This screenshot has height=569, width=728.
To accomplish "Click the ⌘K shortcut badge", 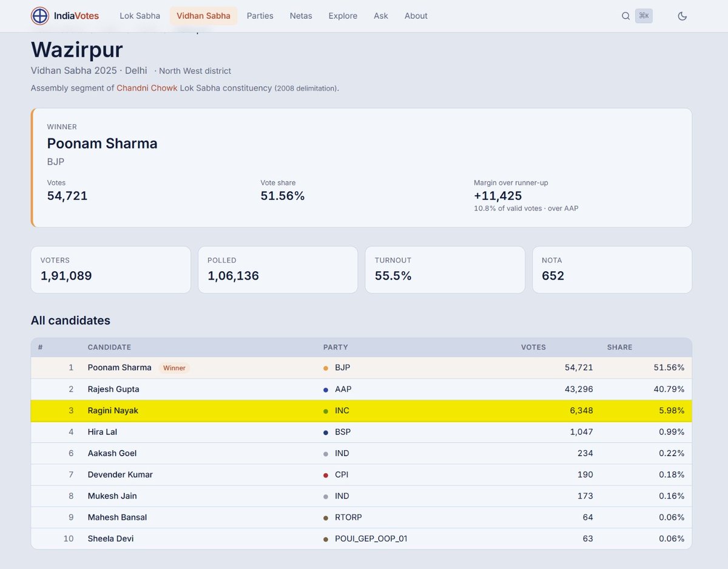I will (x=644, y=16).
